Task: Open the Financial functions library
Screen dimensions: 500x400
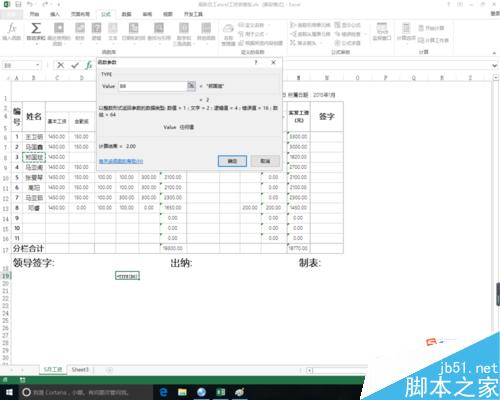Action: tap(80, 32)
